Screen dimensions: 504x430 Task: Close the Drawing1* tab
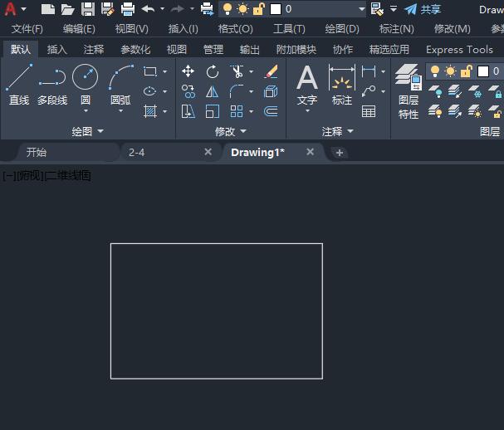coord(310,152)
